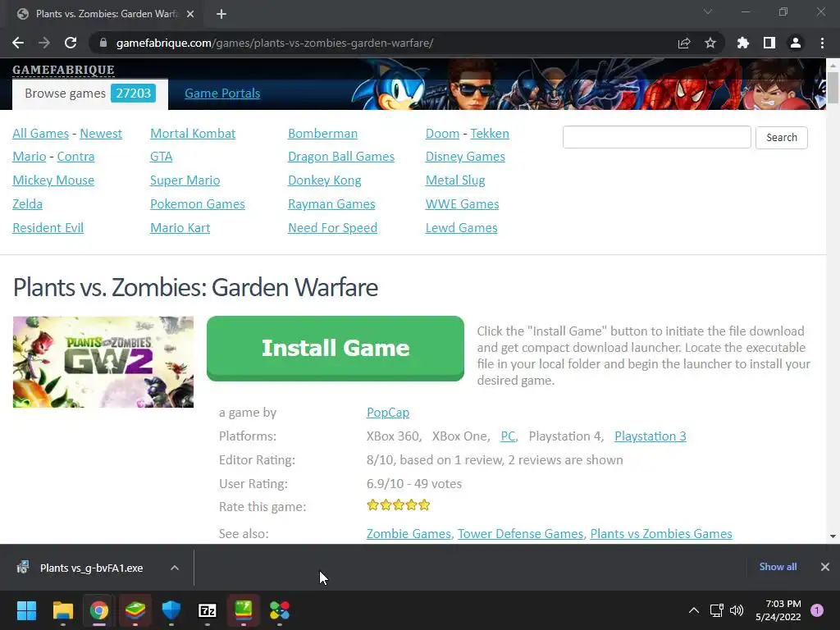Close the Plants vs. Zombies tab
The image size is (840, 630).
click(190, 14)
